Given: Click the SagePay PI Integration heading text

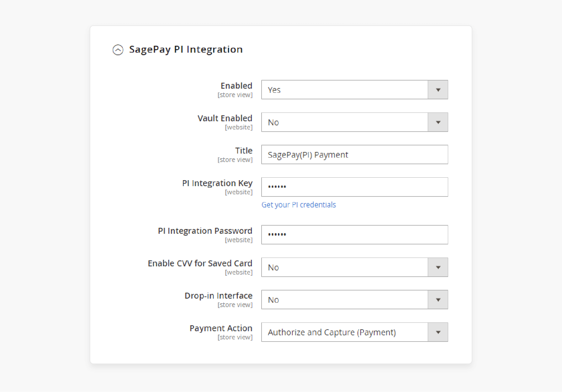Looking at the screenshot, I should (186, 50).
